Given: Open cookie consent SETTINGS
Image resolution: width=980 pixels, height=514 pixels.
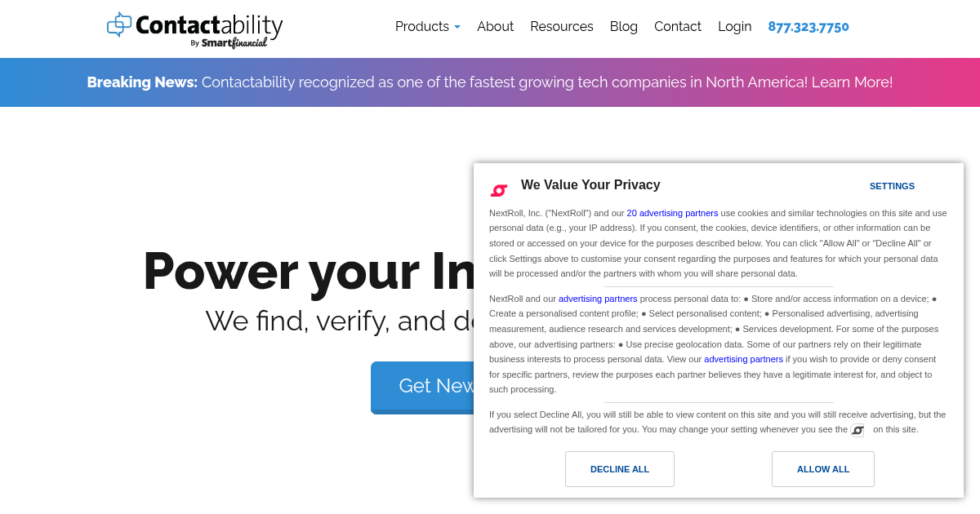Looking at the screenshot, I should click(x=892, y=186).
